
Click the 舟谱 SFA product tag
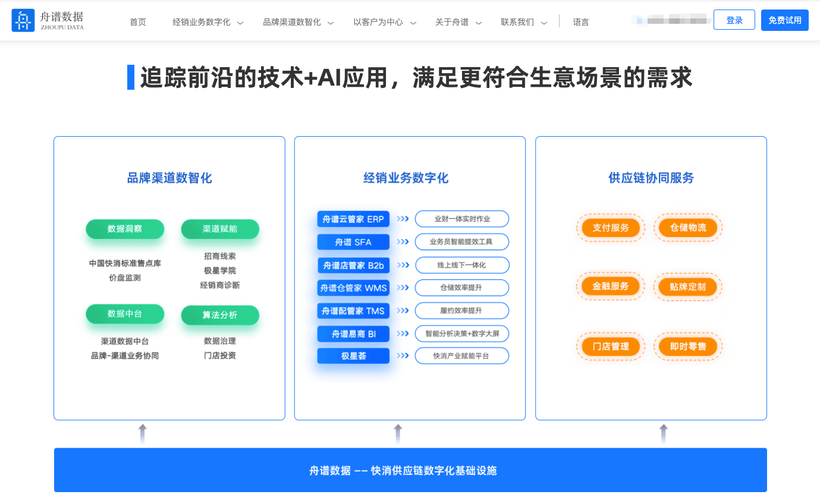(x=353, y=242)
